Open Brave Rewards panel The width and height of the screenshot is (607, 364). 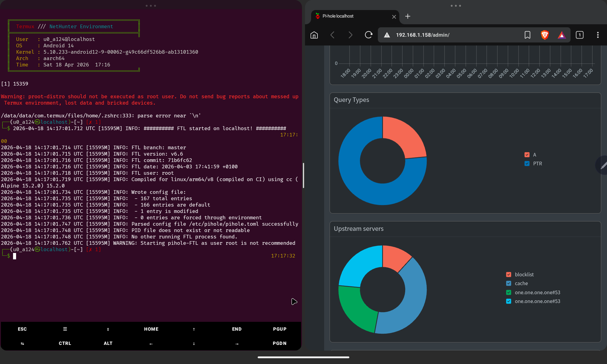(x=562, y=35)
